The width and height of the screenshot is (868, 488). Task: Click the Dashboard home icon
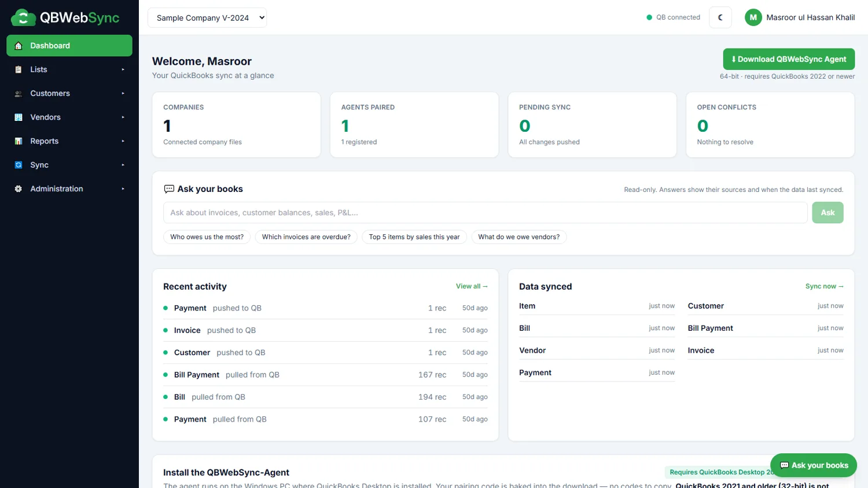(x=19, y=46)
